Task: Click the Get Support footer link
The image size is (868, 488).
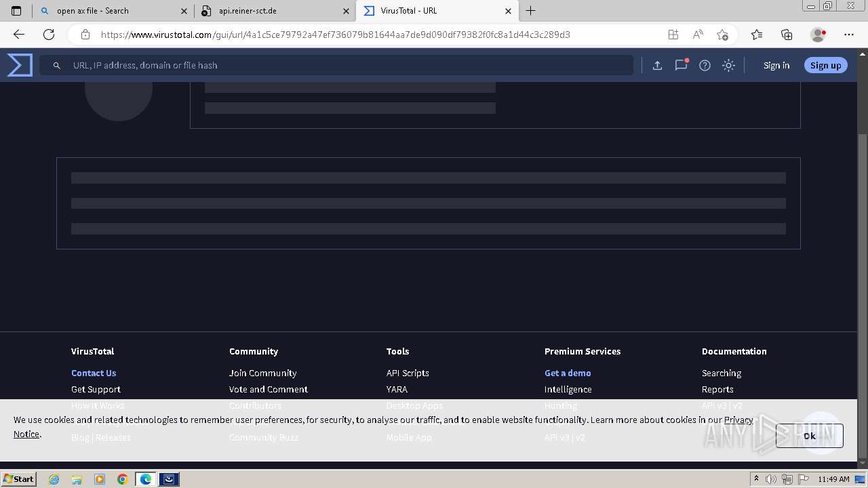Action: click(x=96, y=389)
